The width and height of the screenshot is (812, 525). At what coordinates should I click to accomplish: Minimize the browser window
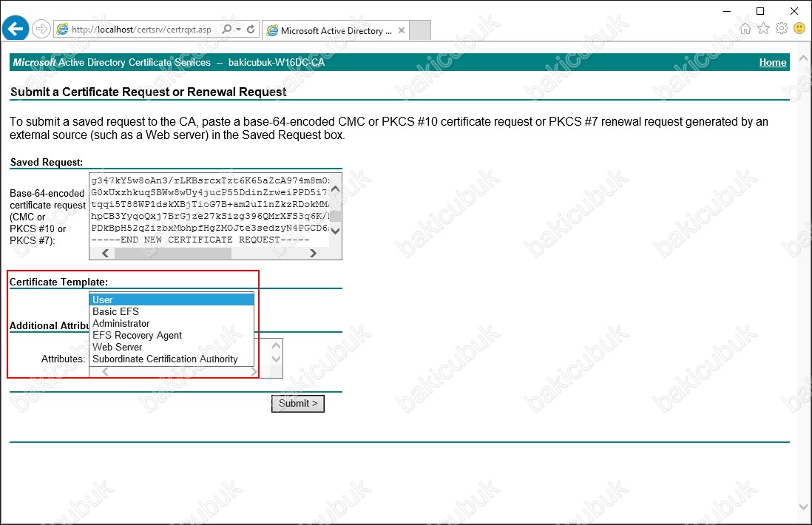point(727,11)
